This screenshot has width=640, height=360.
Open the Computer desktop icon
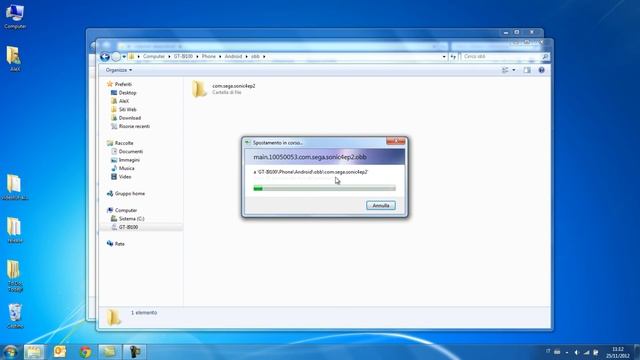point(15,16)
